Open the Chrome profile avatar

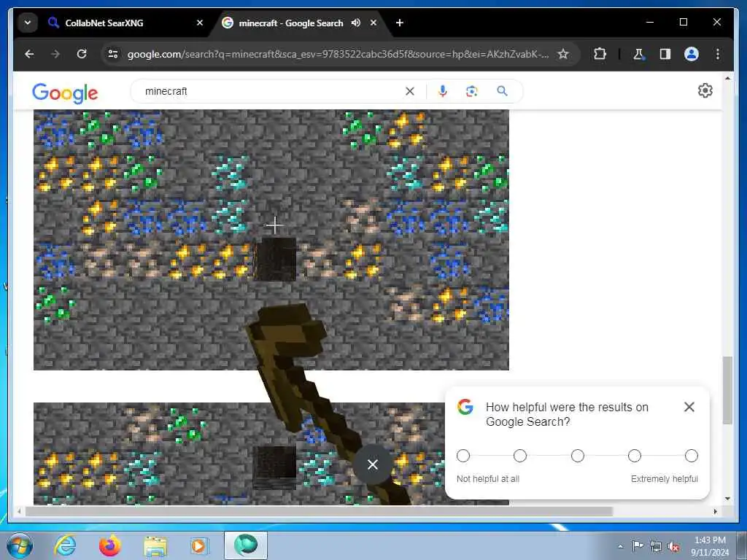coord(692,54)
